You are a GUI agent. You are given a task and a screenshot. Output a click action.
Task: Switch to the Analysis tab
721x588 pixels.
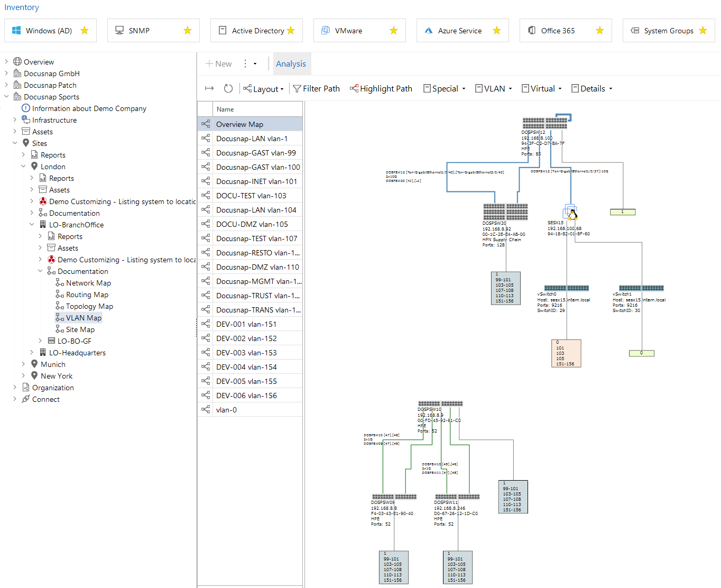pyautogui.click(x=291, y=63)
